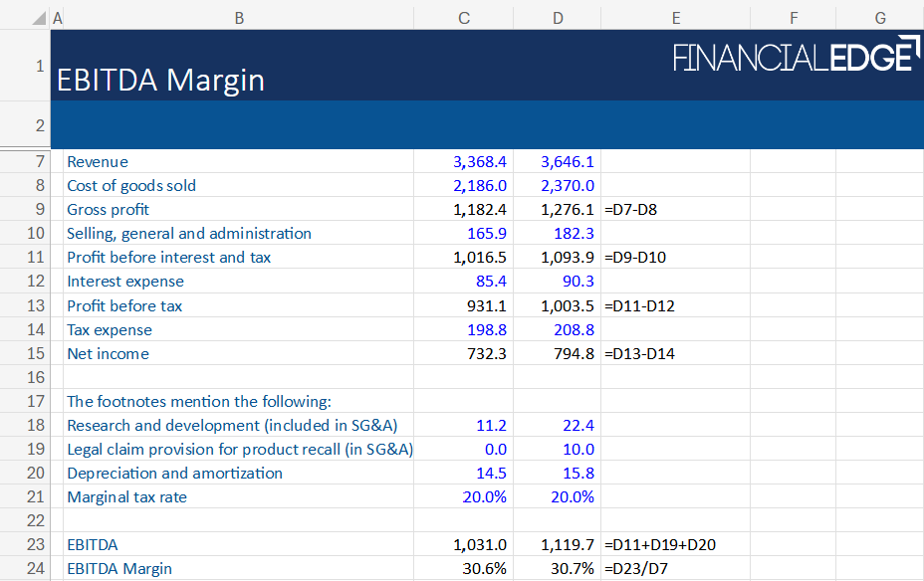Screen dimensions: 924x581
Task: Click the Cost of goods sold value 2,370.0
Action: click(x=568, y=185)
